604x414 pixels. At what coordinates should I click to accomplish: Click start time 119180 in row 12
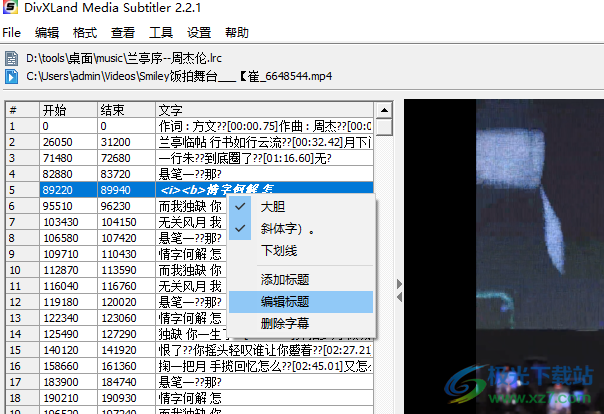(x=68, y=302)
